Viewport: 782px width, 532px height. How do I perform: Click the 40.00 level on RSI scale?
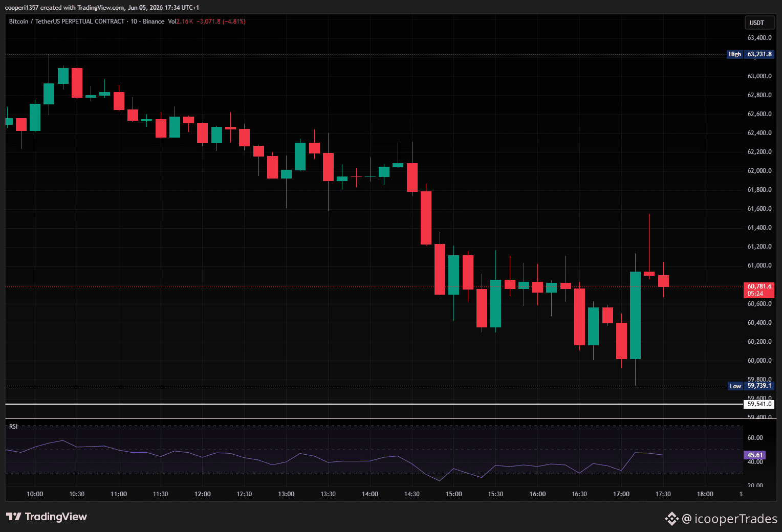[x=755, y=462]
